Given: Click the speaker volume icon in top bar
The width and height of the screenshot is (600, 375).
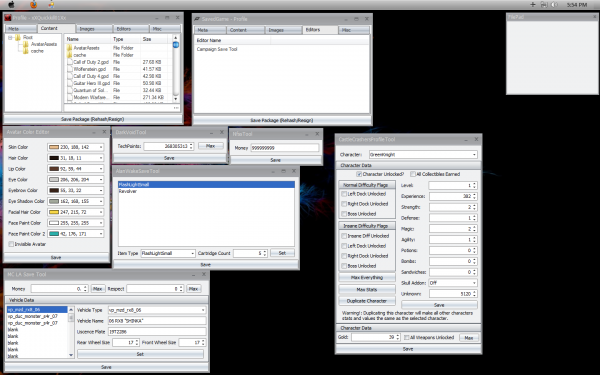Looking at the screenshot, I should click(554, 5).
